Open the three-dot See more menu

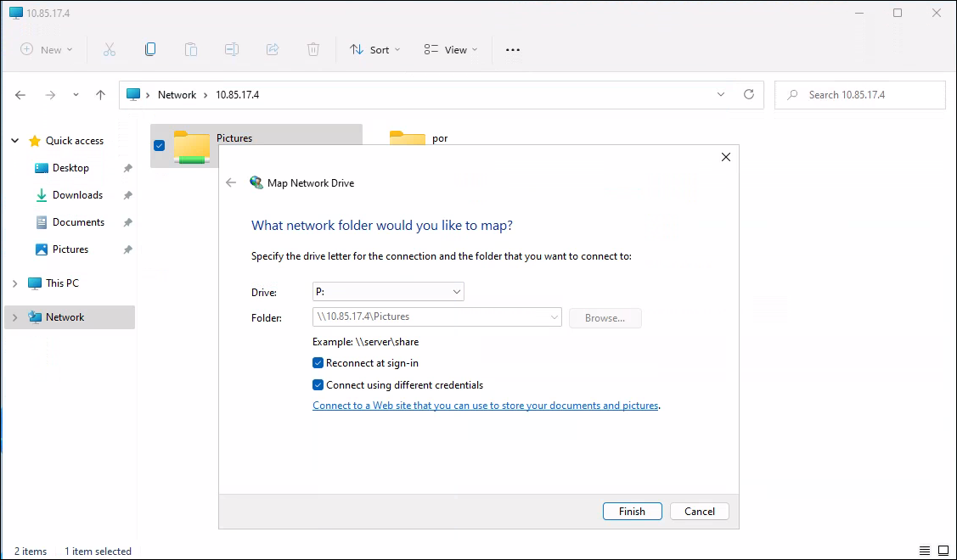coord(512,50)
